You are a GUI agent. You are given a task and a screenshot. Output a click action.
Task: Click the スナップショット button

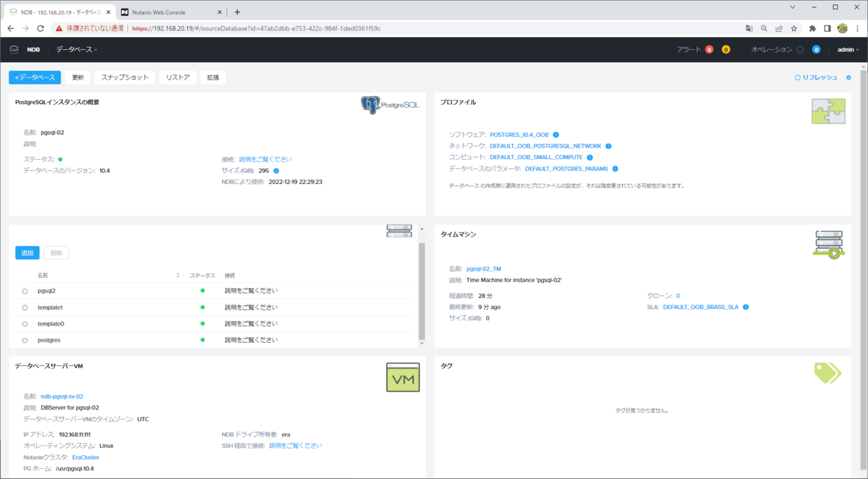tap(125, 77)
